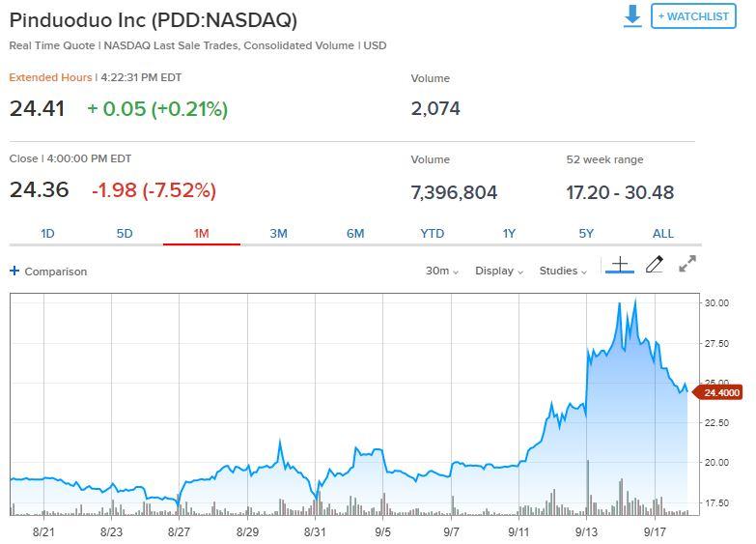Choose the 3M chart range
The image size is (756, 544).
278,234
